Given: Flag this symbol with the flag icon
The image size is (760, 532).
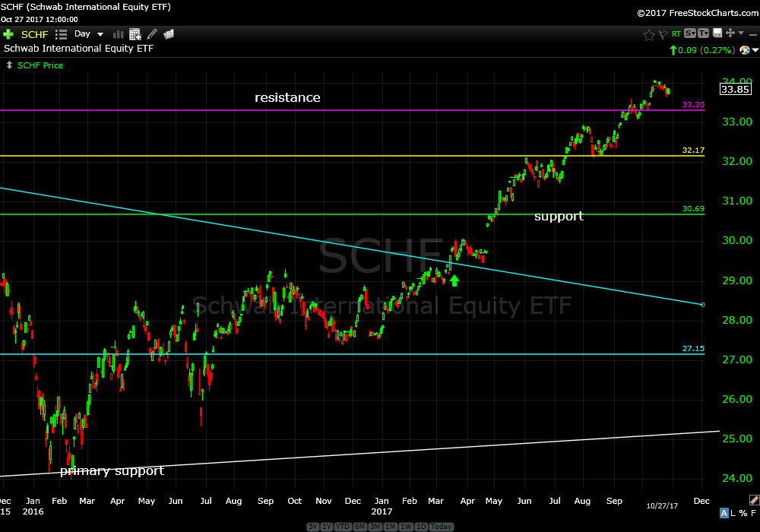Looking at the screenshot, I should tap(662, 34).
